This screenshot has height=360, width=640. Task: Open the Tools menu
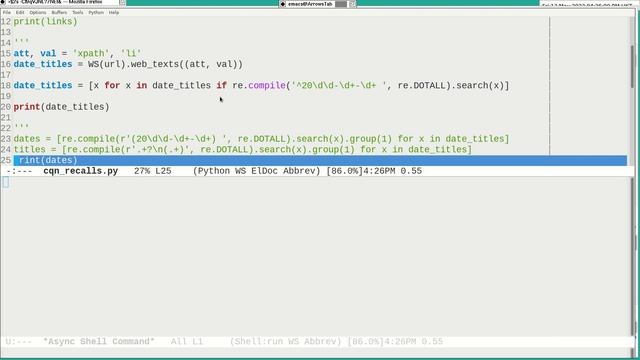78,13
